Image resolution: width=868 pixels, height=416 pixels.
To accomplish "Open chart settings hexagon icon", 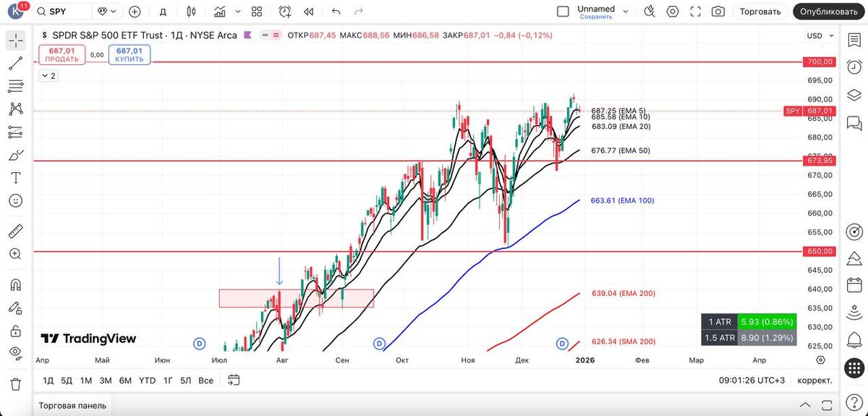I will 673,12.
